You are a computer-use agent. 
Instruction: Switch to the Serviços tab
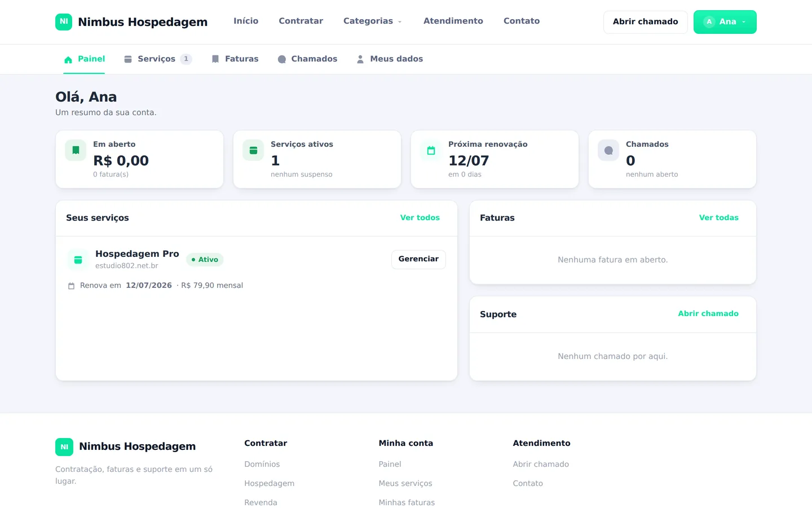tap(158, 59)
